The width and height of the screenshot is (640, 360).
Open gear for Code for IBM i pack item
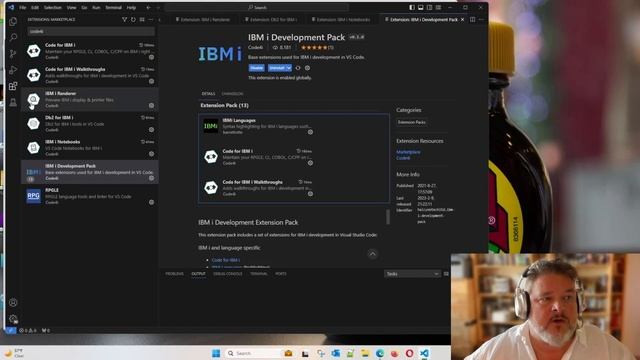310,163
